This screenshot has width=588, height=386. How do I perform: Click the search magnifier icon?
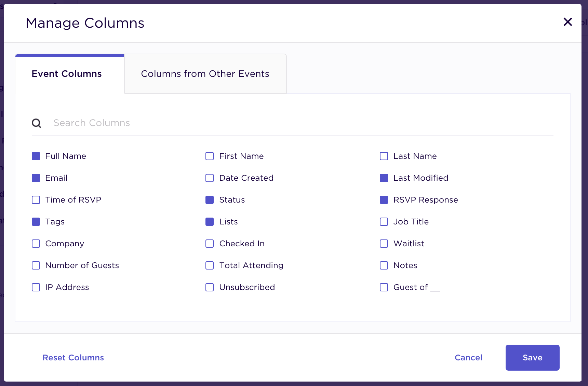tap(37, 123)
